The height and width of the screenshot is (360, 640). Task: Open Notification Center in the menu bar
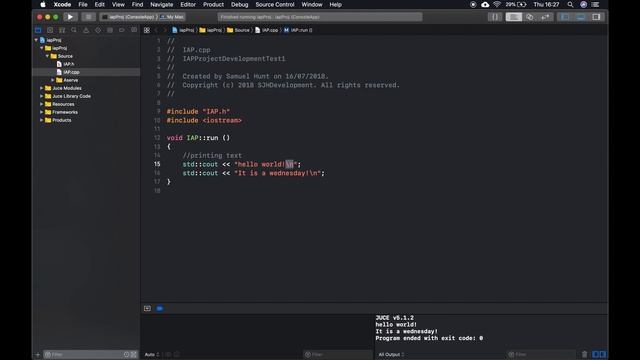[596, 4]
